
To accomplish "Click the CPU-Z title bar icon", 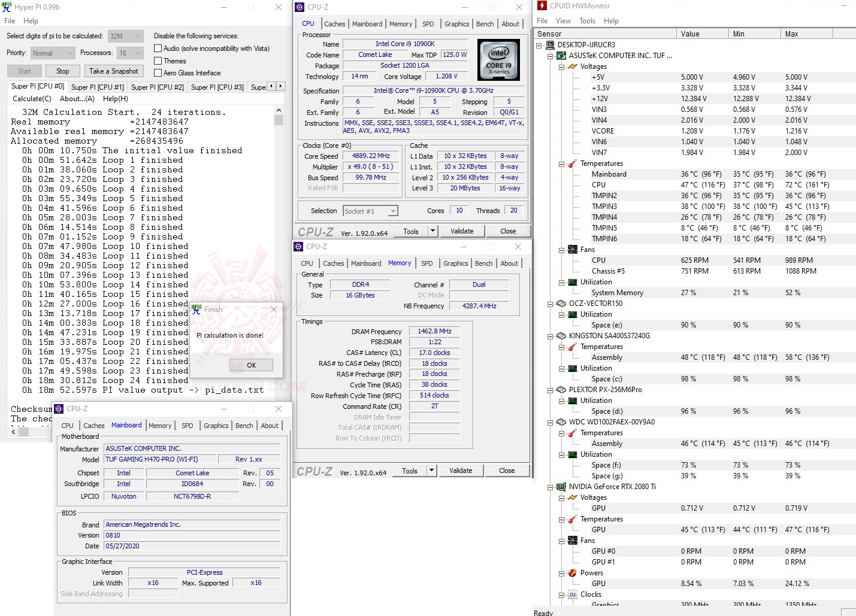I will 298,7.
